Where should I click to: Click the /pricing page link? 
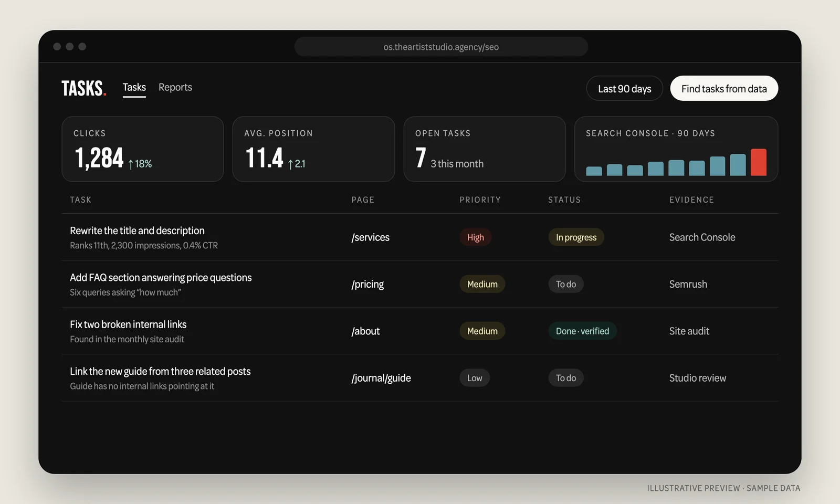[367, 284]
